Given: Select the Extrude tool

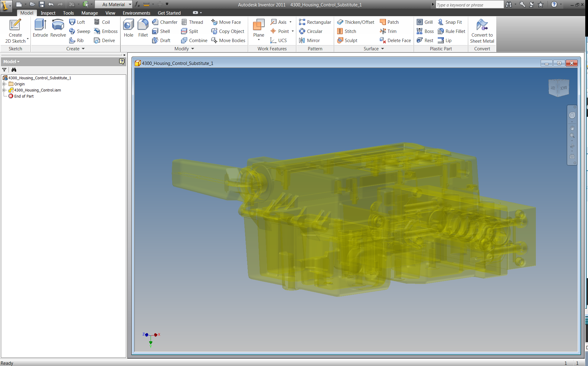Looking at the screenshot, I should click(40, 28).
